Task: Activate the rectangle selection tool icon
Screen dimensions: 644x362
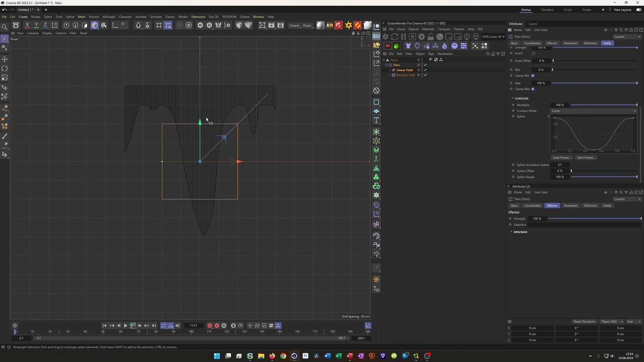Action: click(x=5, y=39)
